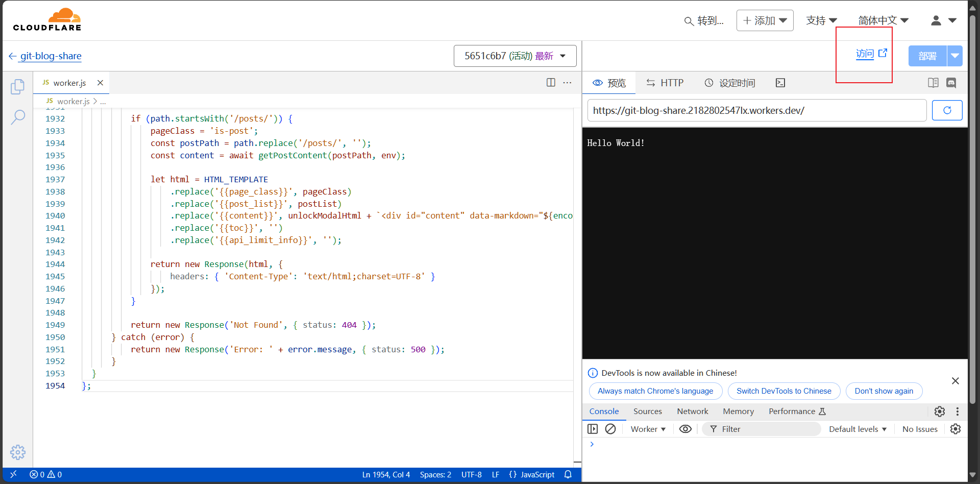Click the console Filter input
Image resolution: width=980 pixels, height=484 pixels.
pyautogui.click(x=762, y=429)
